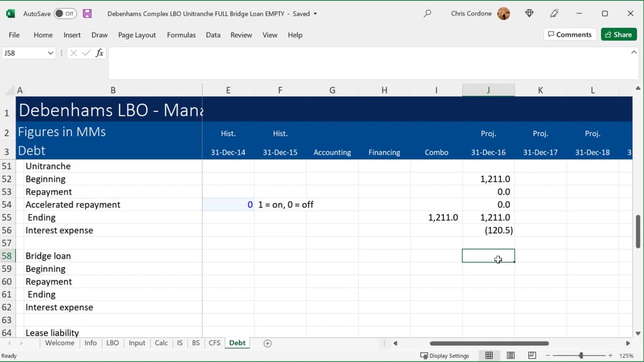Open the Review ribbon tab
The height and width of the screenshot is (362, 644).
(241, 35)
